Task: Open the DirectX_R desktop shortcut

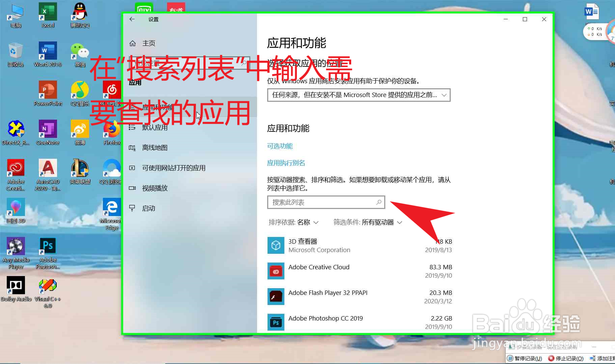Action: pyautogui.click(x=16, y=132)
